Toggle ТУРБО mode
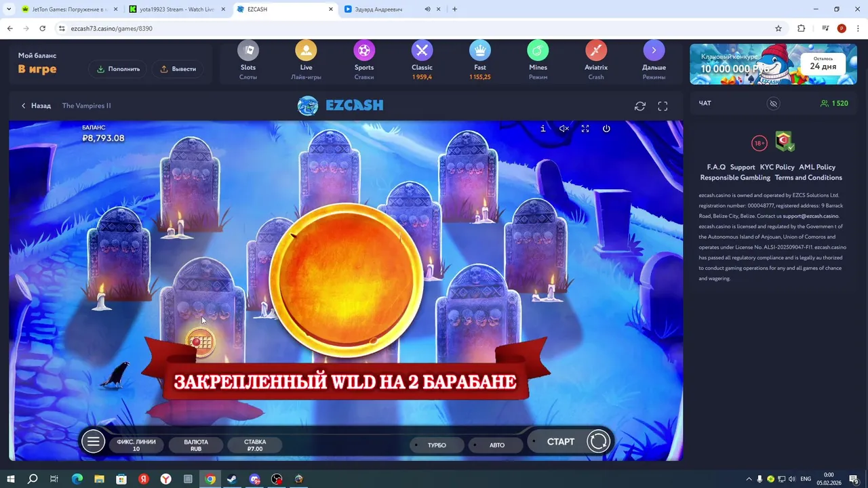 437,445
